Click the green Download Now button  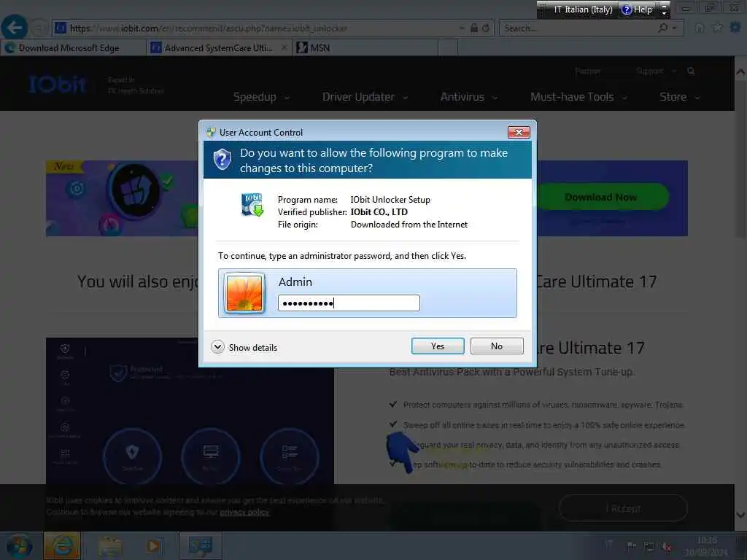pos(602,197)
